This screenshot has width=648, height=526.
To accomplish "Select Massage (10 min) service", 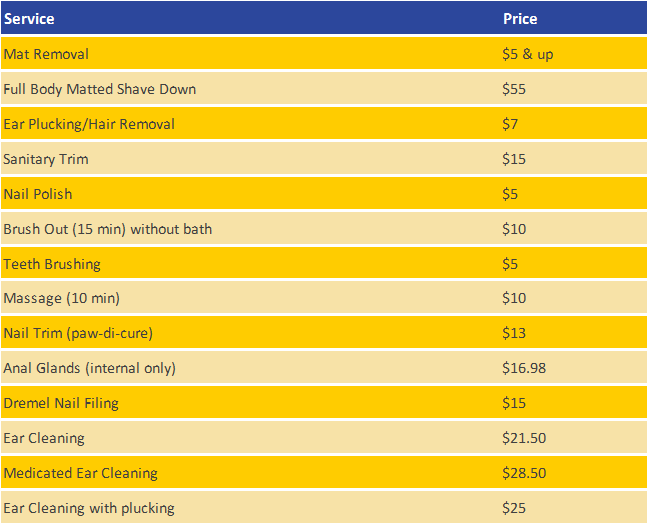I will [x=62, y=298].
